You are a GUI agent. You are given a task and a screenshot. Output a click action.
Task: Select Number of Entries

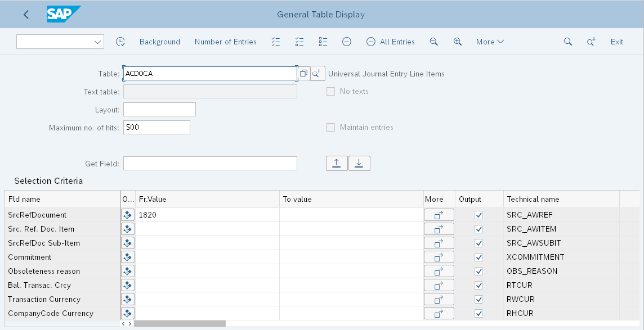click(225, 41)
